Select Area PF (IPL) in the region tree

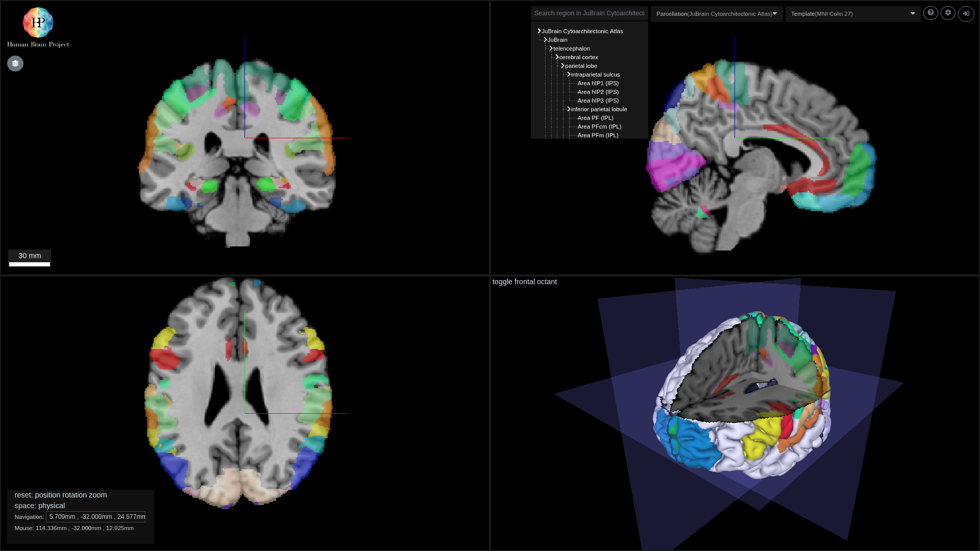click(594, 118)
